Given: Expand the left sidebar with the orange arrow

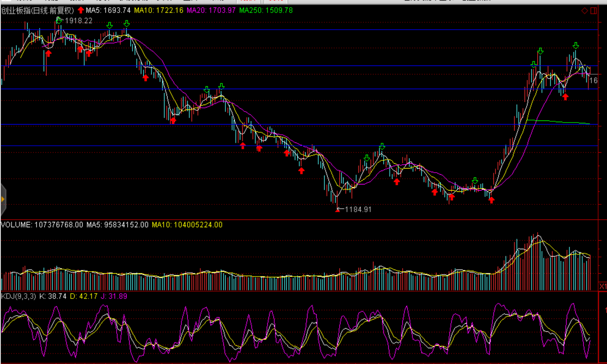Looking at the screenshot, I should (3, 199).
